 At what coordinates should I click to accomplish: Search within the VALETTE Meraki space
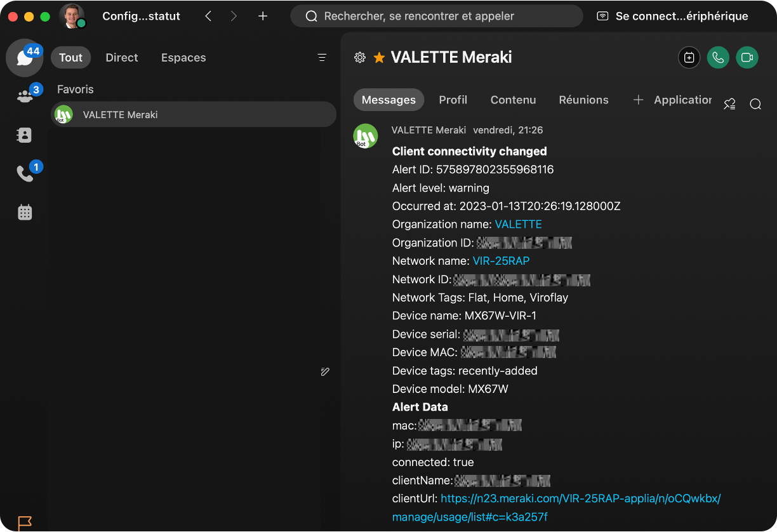pyautogui.click(x=755, y=103)
